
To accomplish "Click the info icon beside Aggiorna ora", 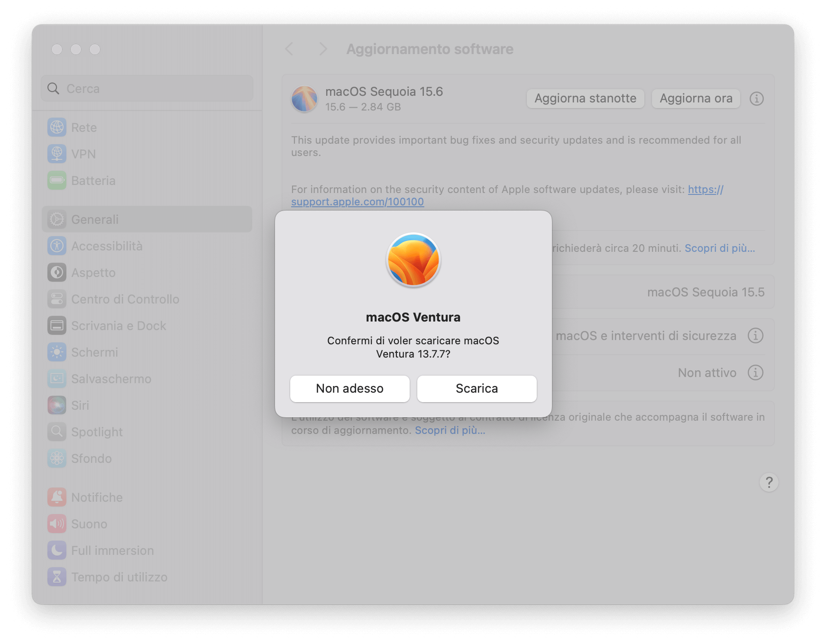I will tap(757, 99).
